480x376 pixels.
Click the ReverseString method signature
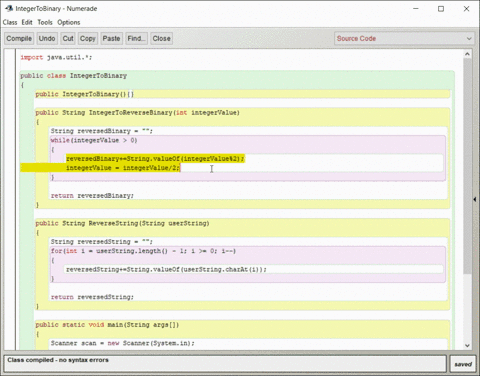coord(122,223)
